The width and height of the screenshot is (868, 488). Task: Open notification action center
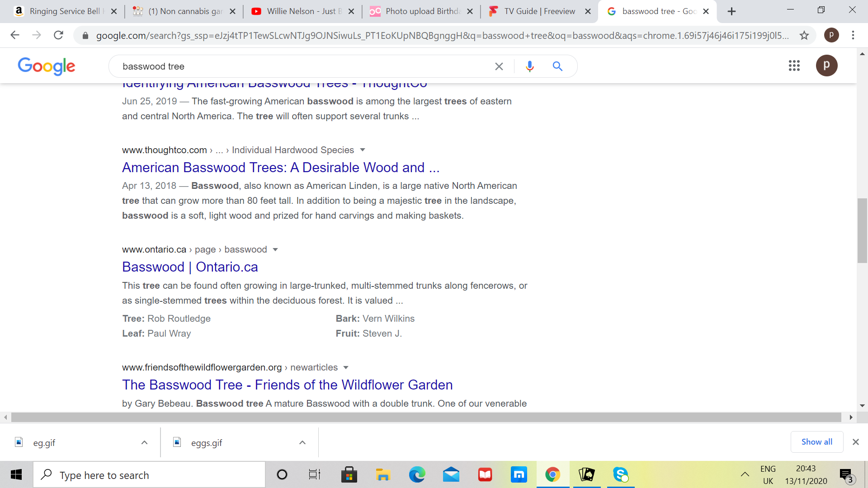click(846, 475)
